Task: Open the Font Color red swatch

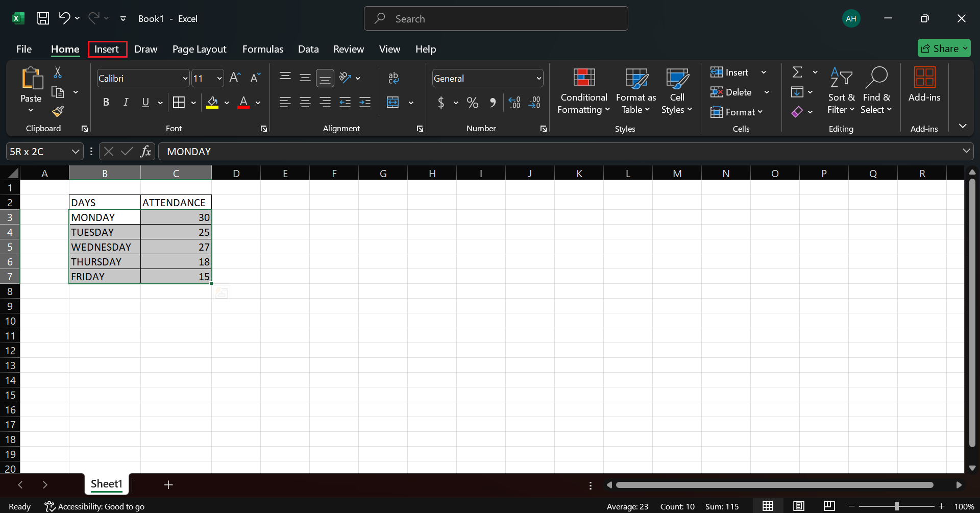Action: click(243, 102)
